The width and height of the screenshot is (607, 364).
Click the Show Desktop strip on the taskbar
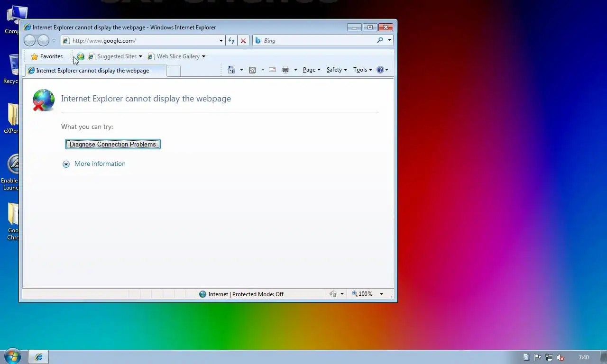point(604,357)
